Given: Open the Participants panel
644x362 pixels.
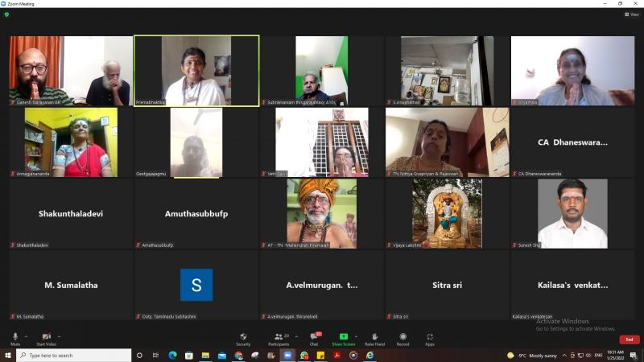Looking at the screenshot, I should 279,338.
